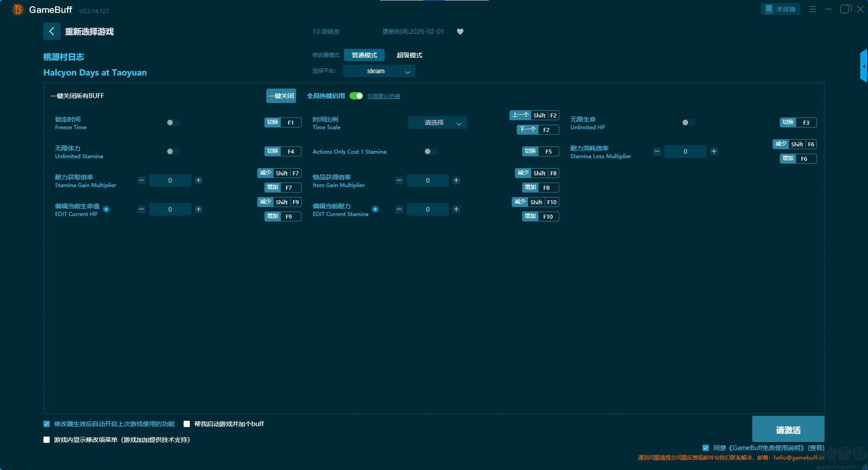Switch to 超级模式 tab
The image size is (868, 470).
click(x=409, y=55)
